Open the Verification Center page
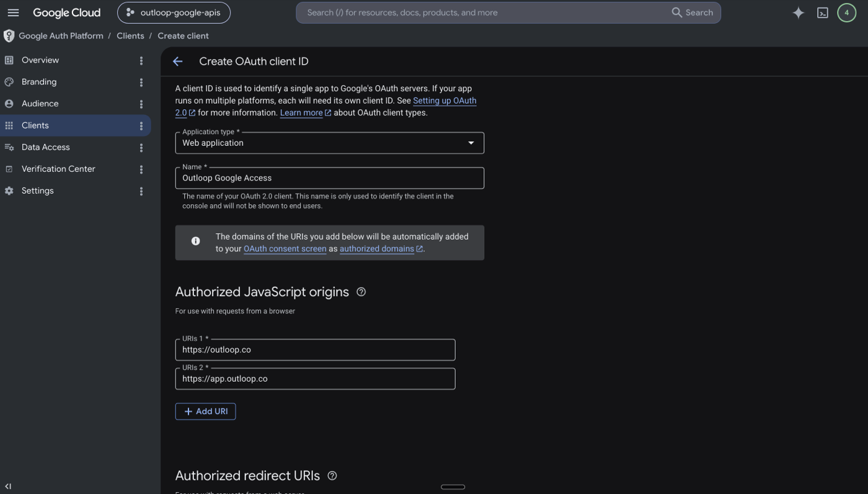 click(x=58, y=169)
